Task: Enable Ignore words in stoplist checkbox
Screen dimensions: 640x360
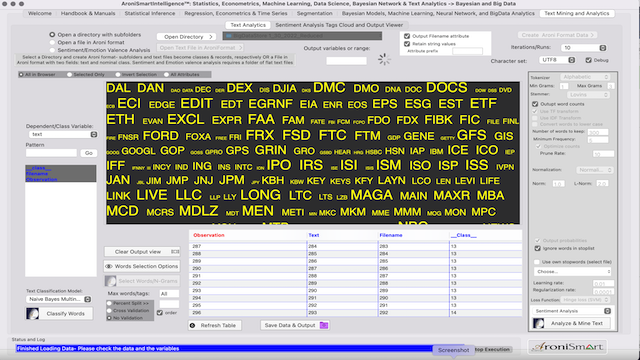Action: (x=538, y=248)
